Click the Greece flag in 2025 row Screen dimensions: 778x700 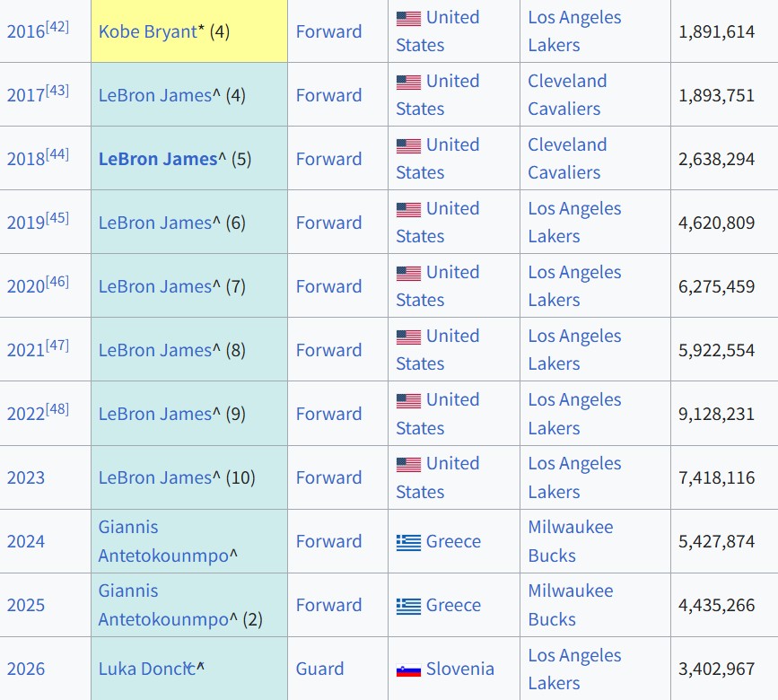(408, 606)
